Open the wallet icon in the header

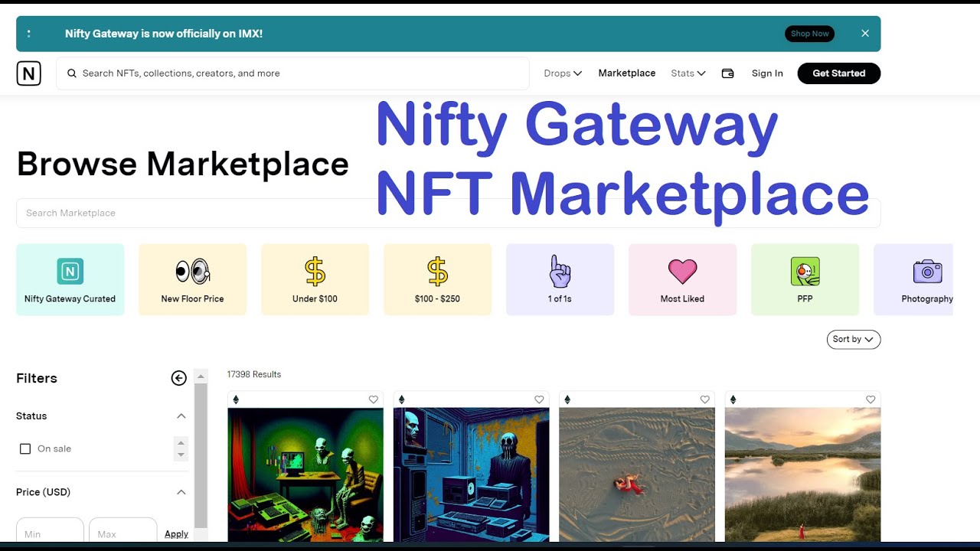click(x=728, y=73)
